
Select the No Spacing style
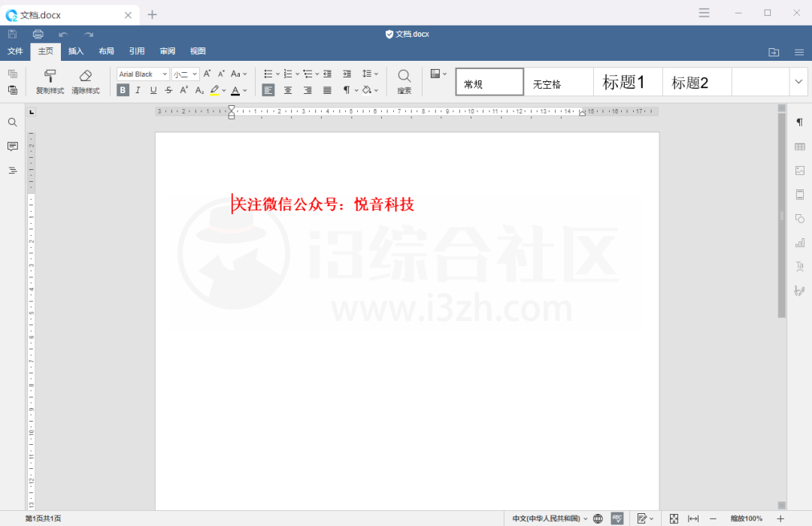559,82
